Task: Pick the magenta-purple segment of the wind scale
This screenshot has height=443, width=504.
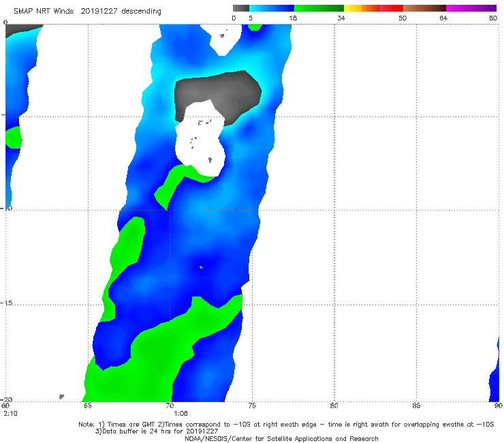Action: coord(471,8)
